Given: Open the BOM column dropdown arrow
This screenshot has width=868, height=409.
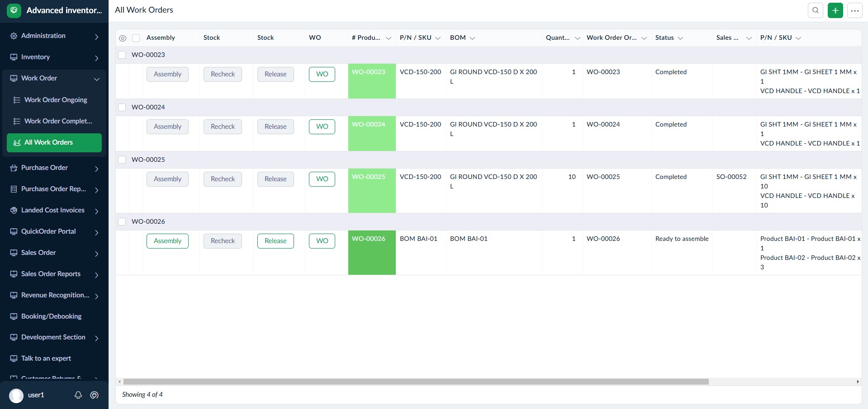Looking at the screenshot, I should (472, 38).
